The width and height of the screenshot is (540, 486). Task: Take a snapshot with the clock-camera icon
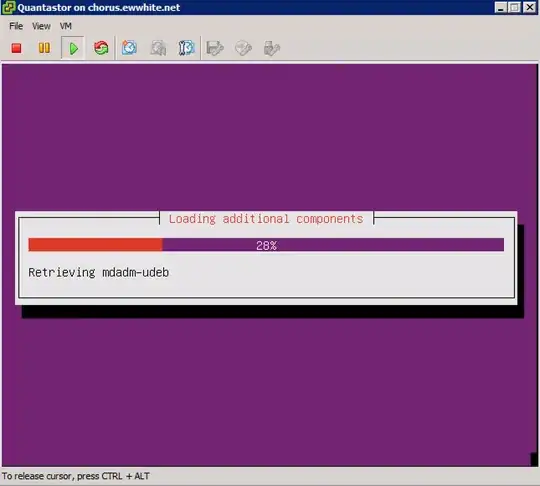(x=129, y=48)
